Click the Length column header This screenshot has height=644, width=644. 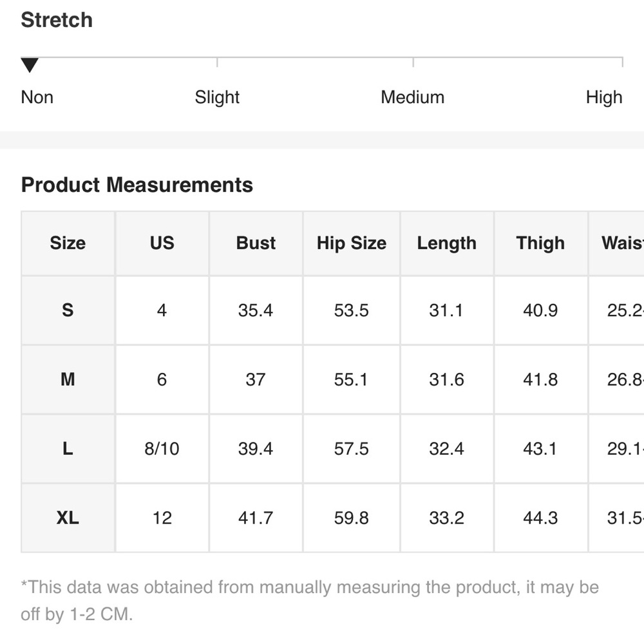tap(446, 243)
